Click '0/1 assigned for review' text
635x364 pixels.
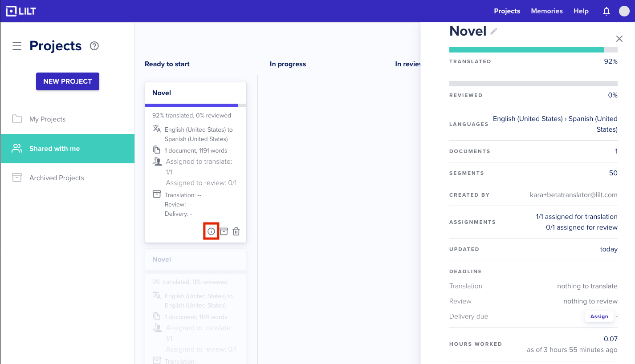tap(582, 227)
